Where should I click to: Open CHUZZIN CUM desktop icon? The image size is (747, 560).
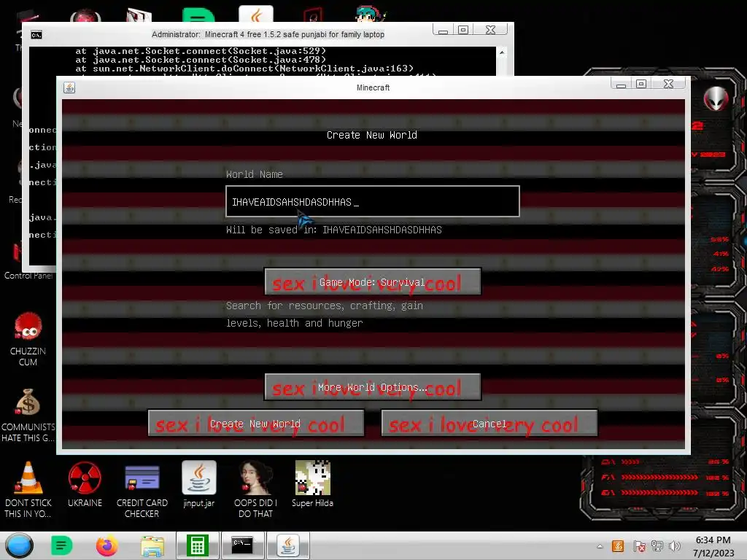[28, 339]
